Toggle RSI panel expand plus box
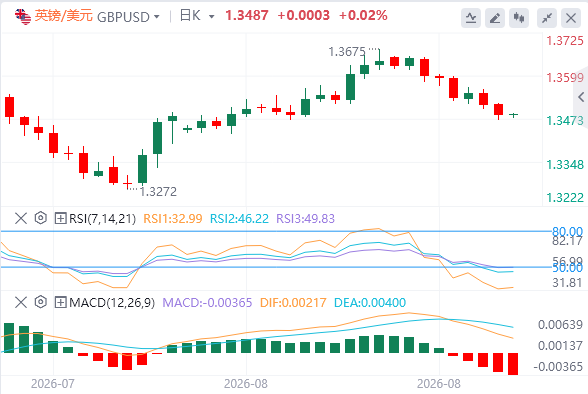588x394 pixels. point(60,218)
